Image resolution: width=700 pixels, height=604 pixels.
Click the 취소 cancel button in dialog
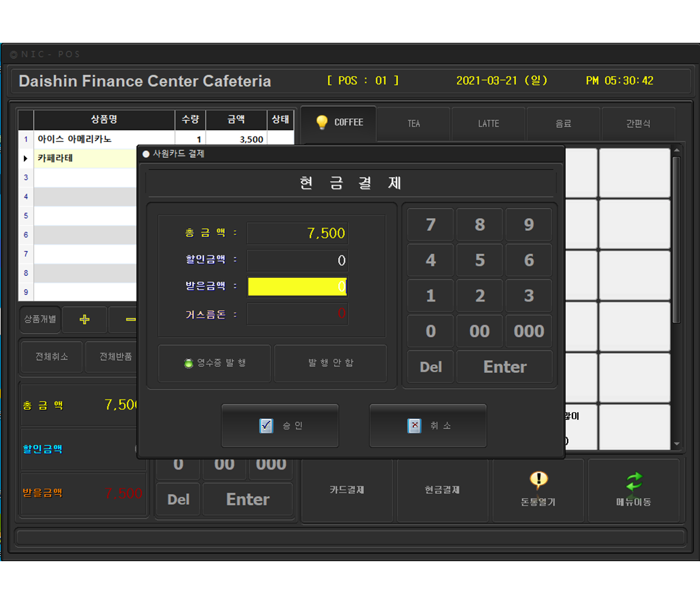(428, 426)
